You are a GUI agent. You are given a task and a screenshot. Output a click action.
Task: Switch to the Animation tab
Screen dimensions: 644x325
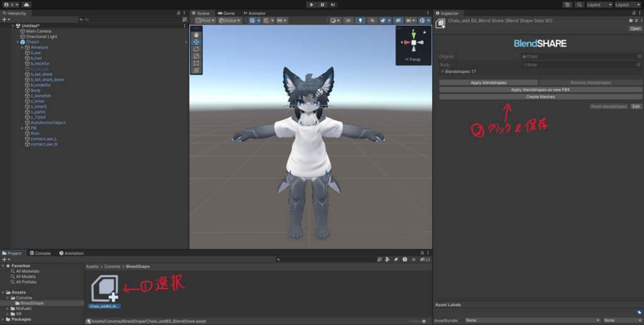[x=72, y=253]
